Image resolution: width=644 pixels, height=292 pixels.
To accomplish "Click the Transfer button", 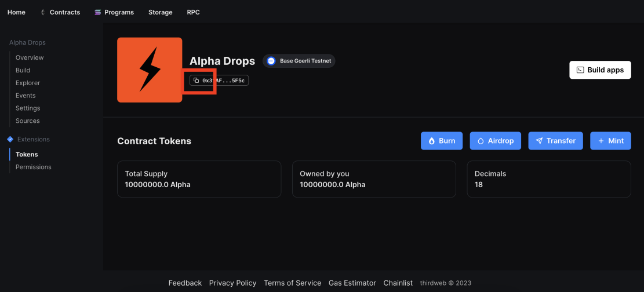I will tap(555, 141).
